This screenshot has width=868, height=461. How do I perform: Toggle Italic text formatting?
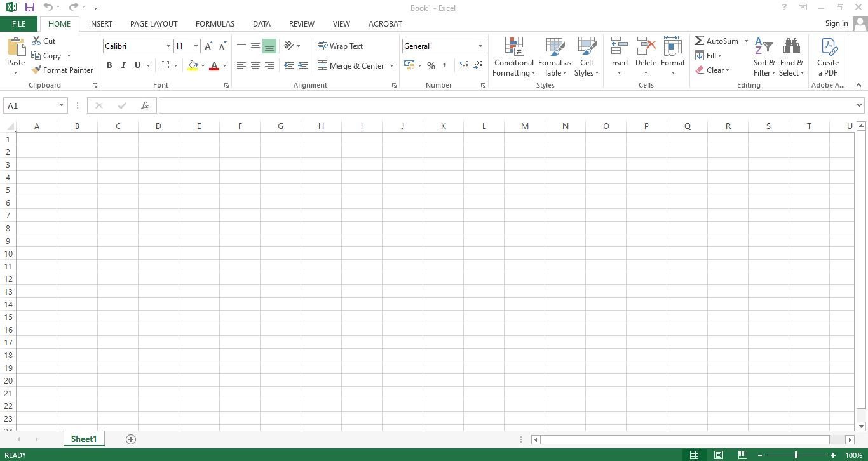(x=123, y=66)
